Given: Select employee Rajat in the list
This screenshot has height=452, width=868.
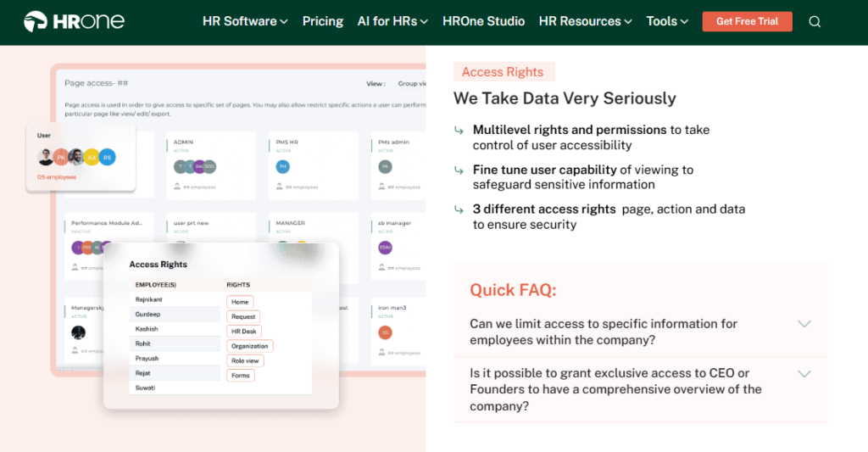Looking at the screenshot, I should [175, 373].
